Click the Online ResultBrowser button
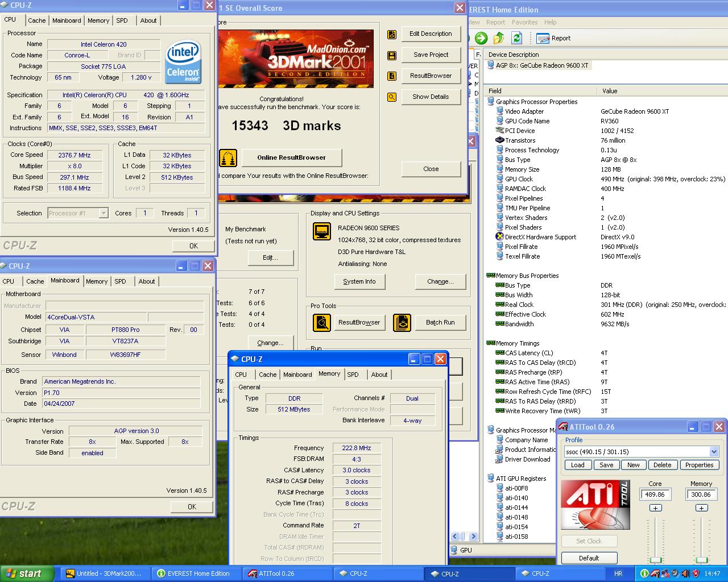 click(x=292, y=157)
